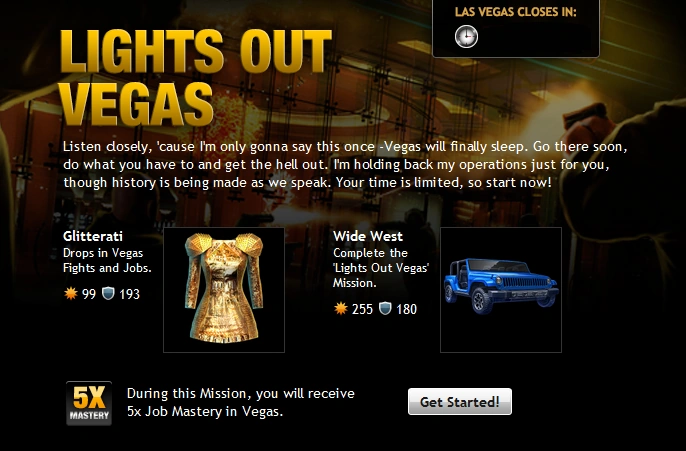Click the Lights Out Vegas title banner
The image size is (686, 451).
[196, 78]
